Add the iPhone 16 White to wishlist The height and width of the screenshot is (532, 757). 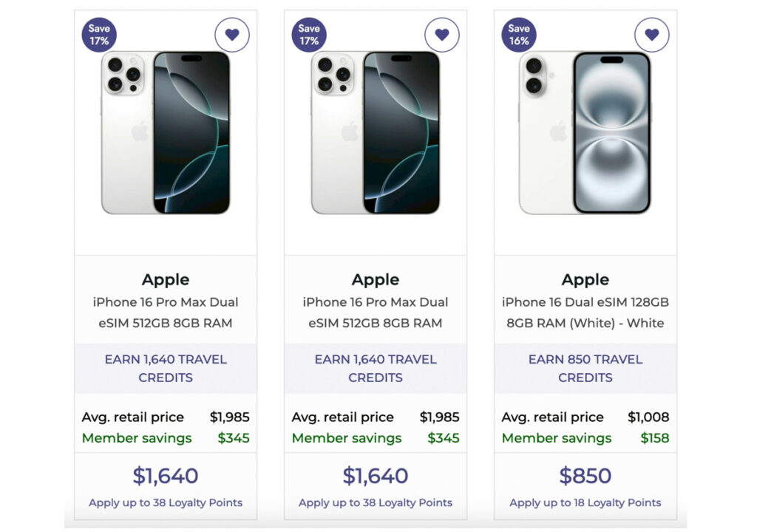click(652, 35)
